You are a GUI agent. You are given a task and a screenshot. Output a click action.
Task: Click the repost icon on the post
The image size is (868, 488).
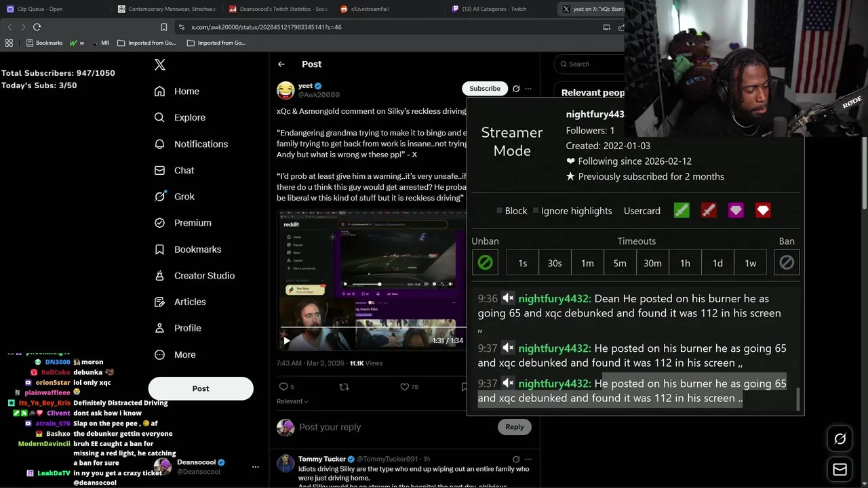344,386
